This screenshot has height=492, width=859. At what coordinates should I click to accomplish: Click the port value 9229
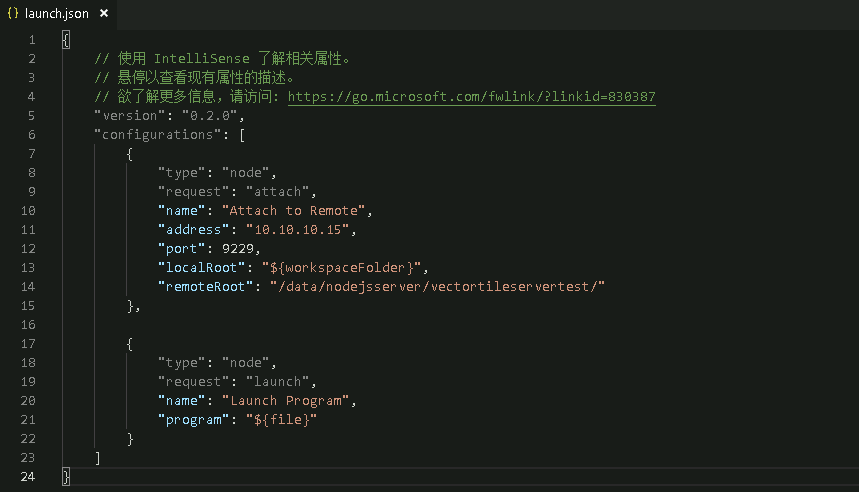[x=238, y=249]
